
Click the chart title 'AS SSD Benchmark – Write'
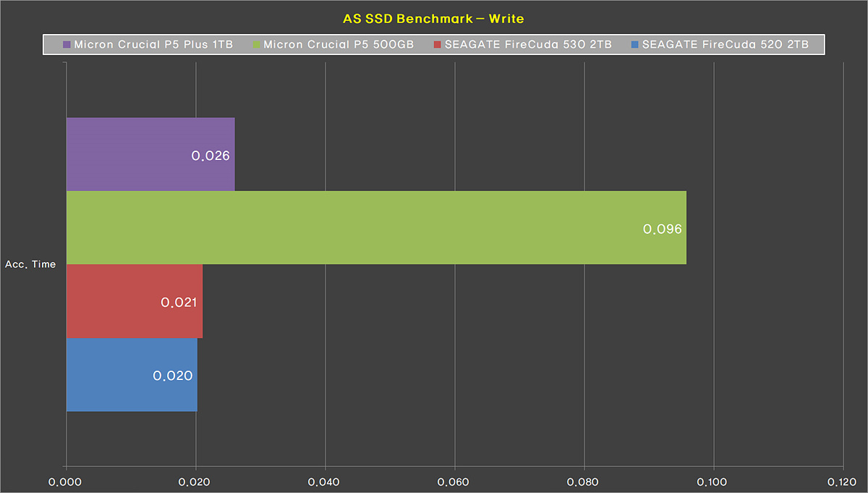(433, 18)
